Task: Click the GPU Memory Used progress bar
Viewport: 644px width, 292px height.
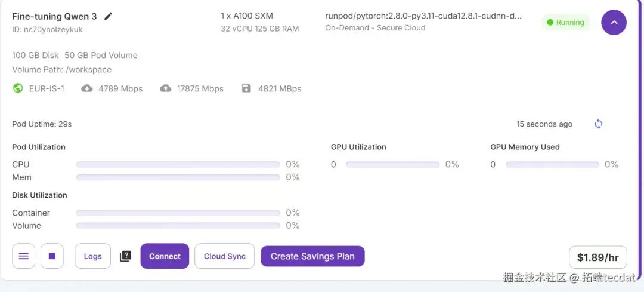Action: [x=552, y=164]
